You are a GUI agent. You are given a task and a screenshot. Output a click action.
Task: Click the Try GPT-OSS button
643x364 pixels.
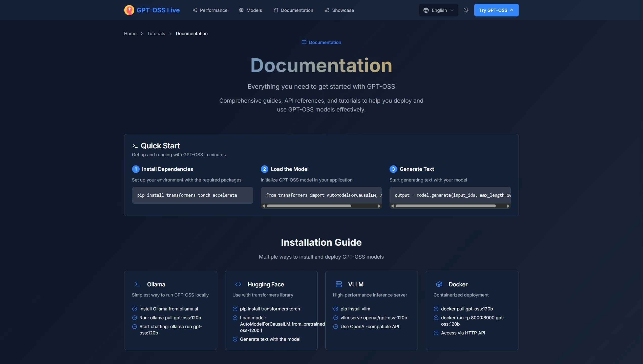click(x=496, y=10)
